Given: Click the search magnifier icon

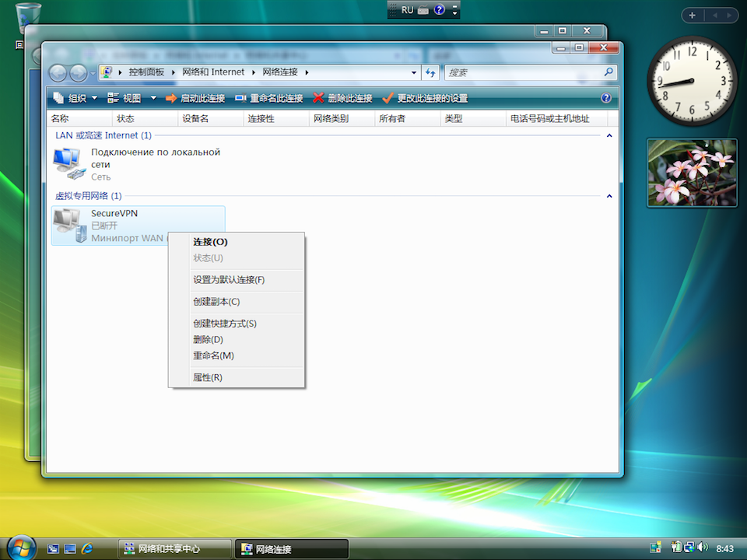Looking at the screenshot, I should click(608, 72).
